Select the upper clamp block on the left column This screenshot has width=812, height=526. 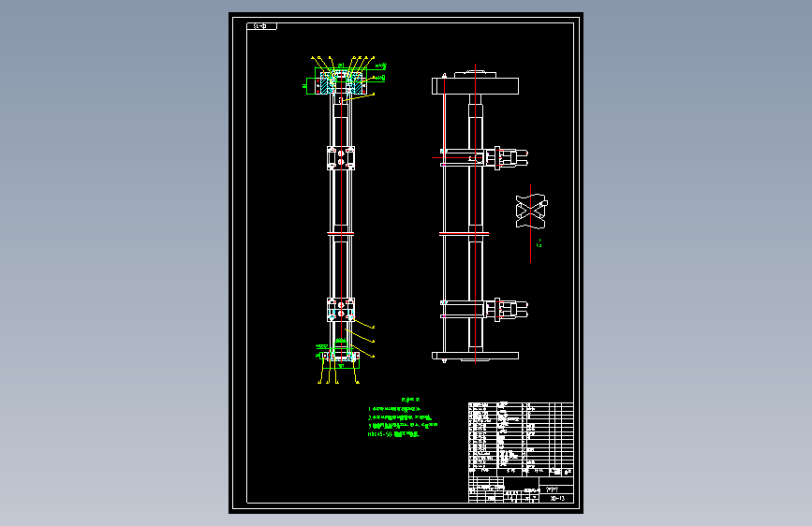341,158
